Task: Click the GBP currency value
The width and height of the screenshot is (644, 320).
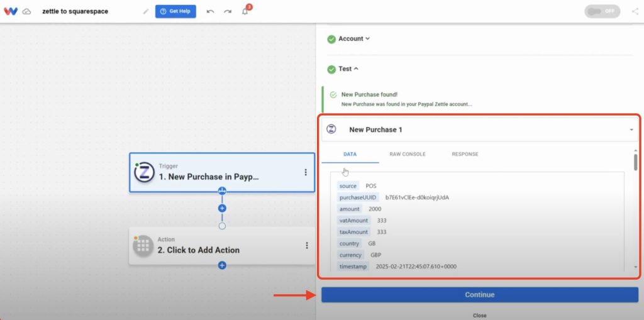Action: (x=376, y=255)
